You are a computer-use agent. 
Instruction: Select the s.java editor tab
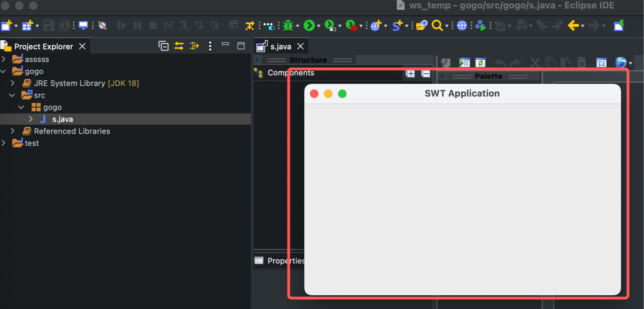pyautogui.click(x=280, y=47)
